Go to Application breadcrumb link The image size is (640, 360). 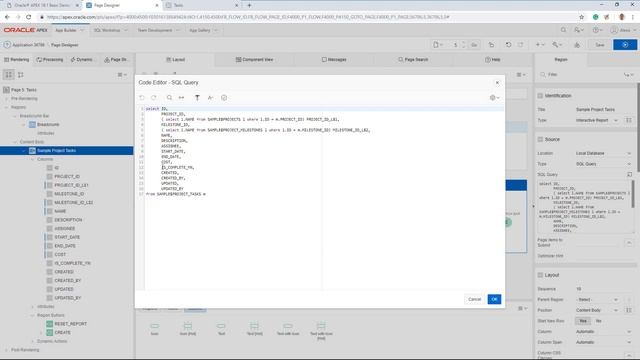point(28,45)
